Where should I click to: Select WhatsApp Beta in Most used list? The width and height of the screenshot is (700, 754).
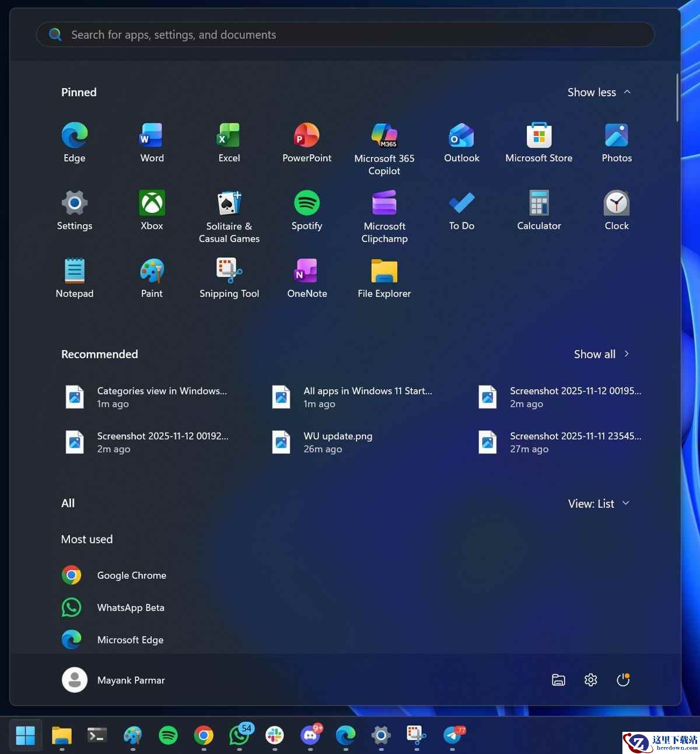[130, 608]
